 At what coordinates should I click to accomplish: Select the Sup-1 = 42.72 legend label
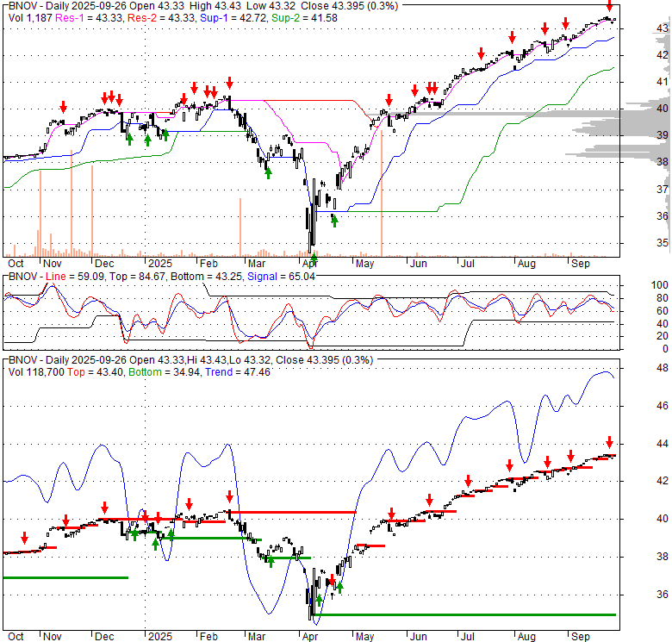233,18
